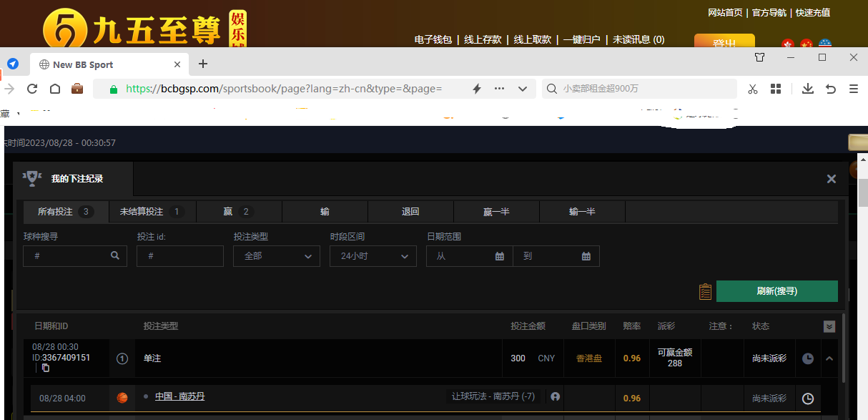Click the 香港盘 market type cell
The image size is (868, 420).
tap(589, 358)
